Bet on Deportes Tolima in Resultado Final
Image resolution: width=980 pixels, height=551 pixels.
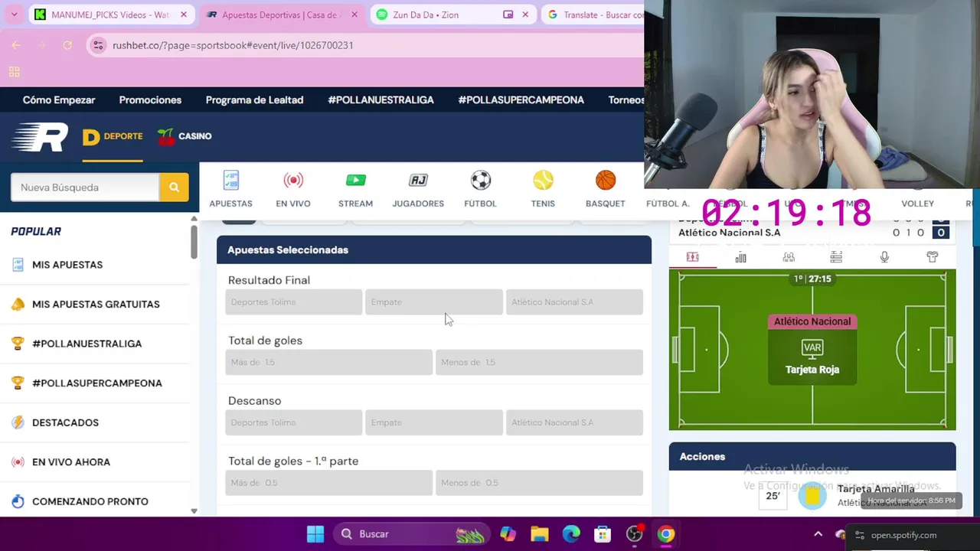[x=293, y=302]
